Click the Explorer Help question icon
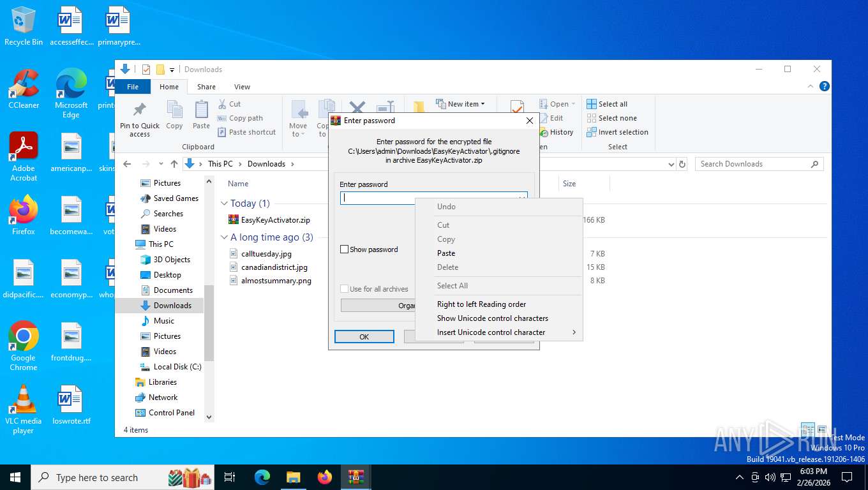The height and width of the screenshot is (490, 868). coord(824,86)
